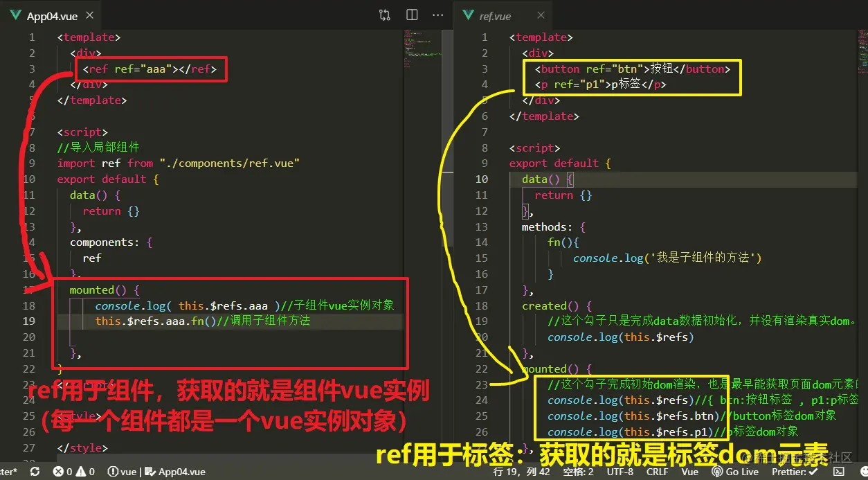Image resolution: width=868 pixels, height=480 pixels.
Task: Select Vue language mode in status bar
Action: (x=690, y=472)
